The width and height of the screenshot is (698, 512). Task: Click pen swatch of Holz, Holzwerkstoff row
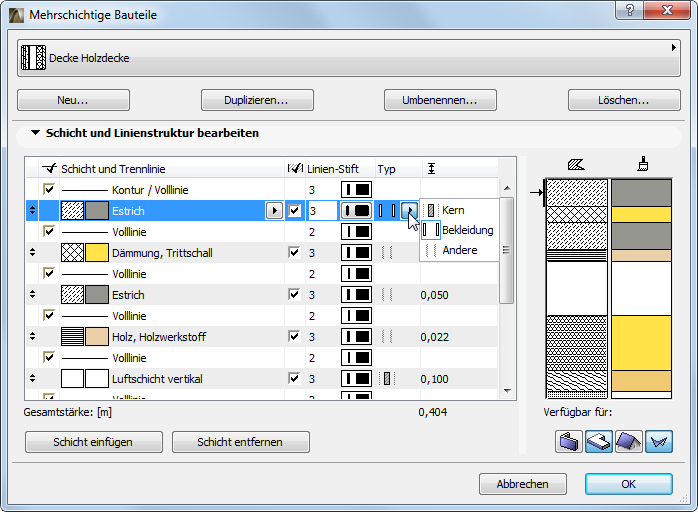pyautogui.click(x=356, y=337)
